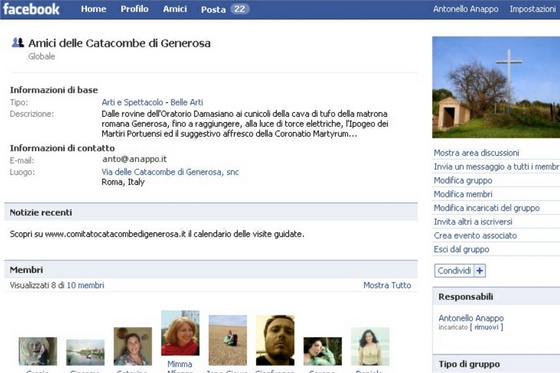This screenshot has height=373, width=560.
Task: Open member photo of person in field
Action: [228, 340]
